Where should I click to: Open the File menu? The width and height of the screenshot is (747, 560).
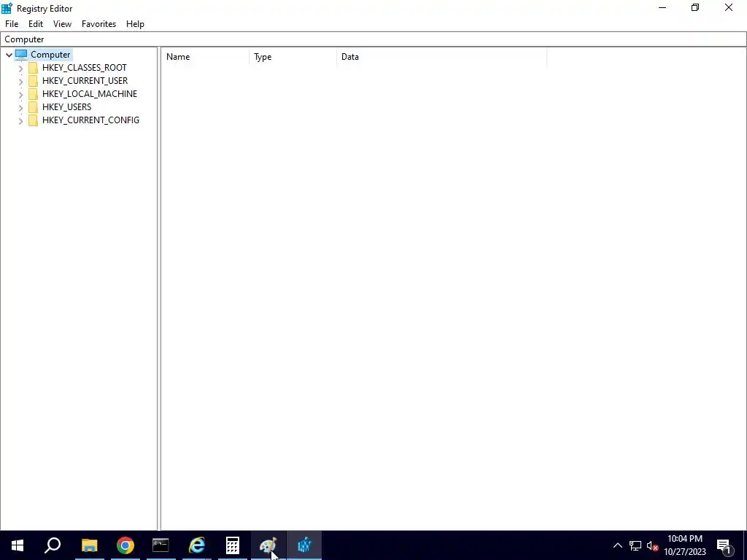(12, 24)
